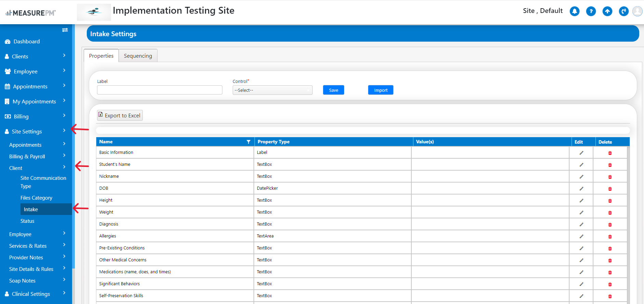Select the Intake menu item
This screenshot has height=304, width=644.
click(46, 209)
